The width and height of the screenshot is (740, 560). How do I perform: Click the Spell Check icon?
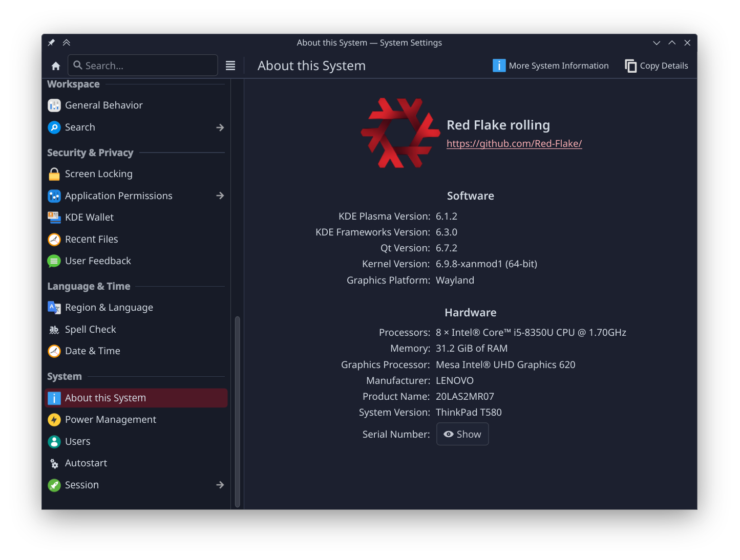click(54, 330)
